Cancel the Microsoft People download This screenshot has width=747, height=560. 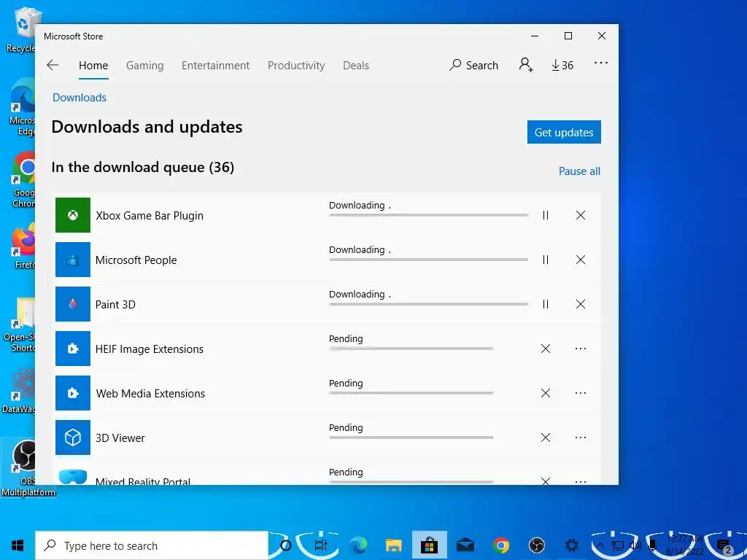580,260
